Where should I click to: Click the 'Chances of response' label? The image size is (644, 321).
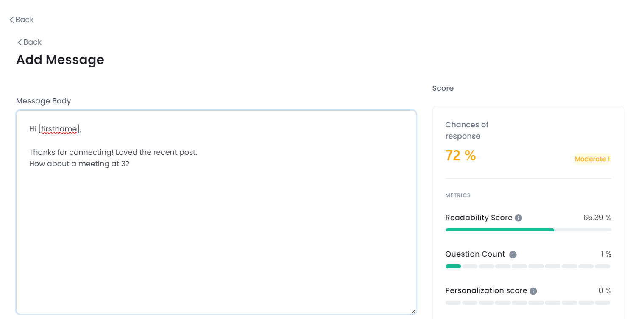point(466,130)
